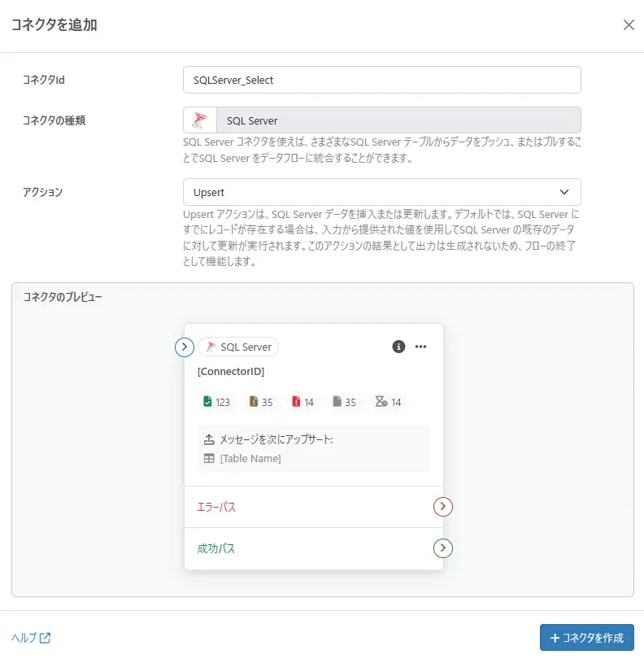Click the info icon on the connector card

tap(398, 347)
